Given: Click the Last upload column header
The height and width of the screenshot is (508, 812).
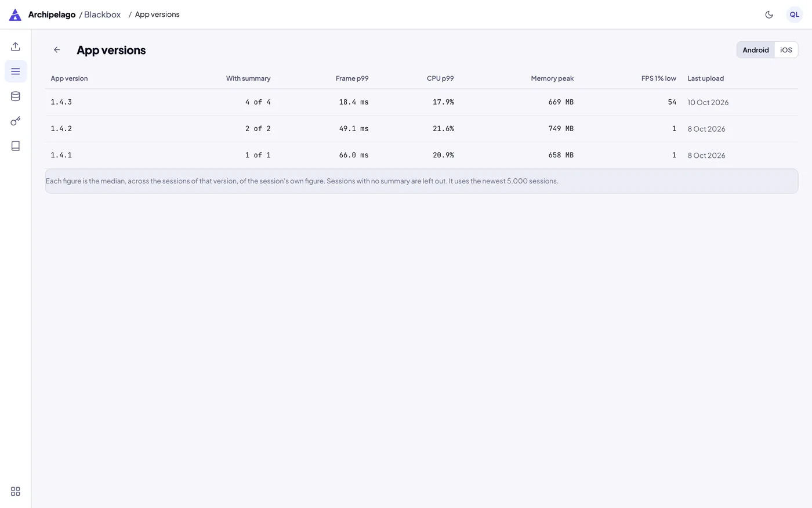Looking at the screenshot, I should coord(706,78).
